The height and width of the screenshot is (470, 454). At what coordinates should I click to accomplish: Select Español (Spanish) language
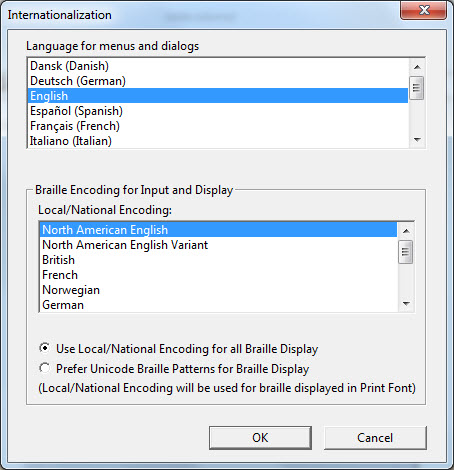(x=218, y=111)
